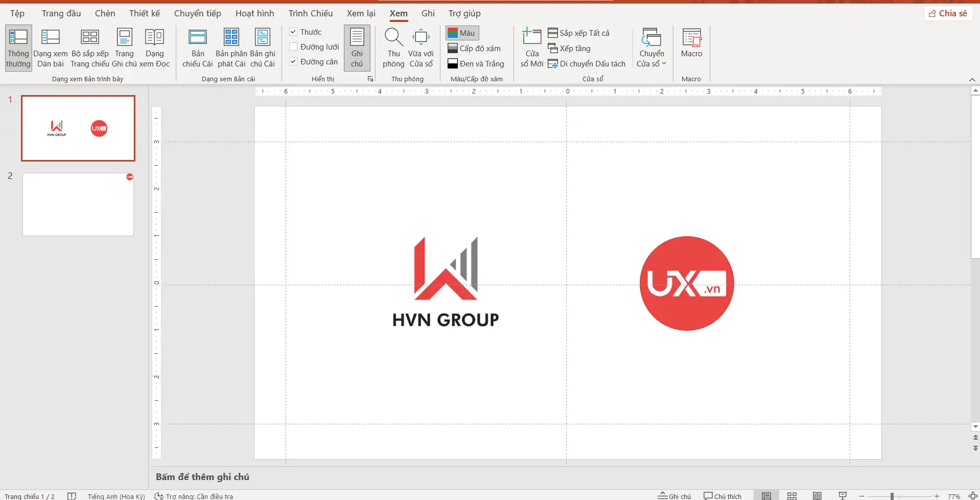Switch to Thiết kế tab
The width and height of the screenshot is (980, 500).
[x=145, y=13]
